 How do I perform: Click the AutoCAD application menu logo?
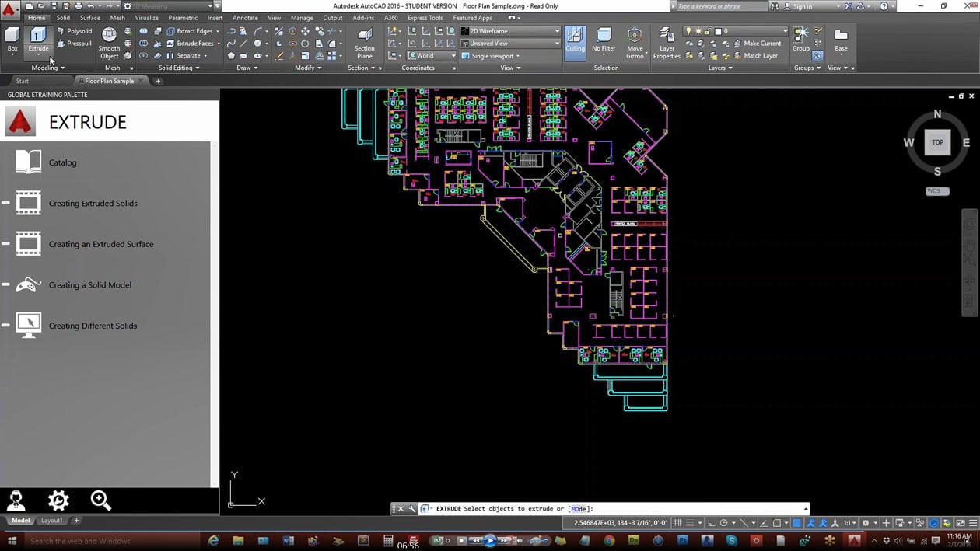(x=10, y=9)
